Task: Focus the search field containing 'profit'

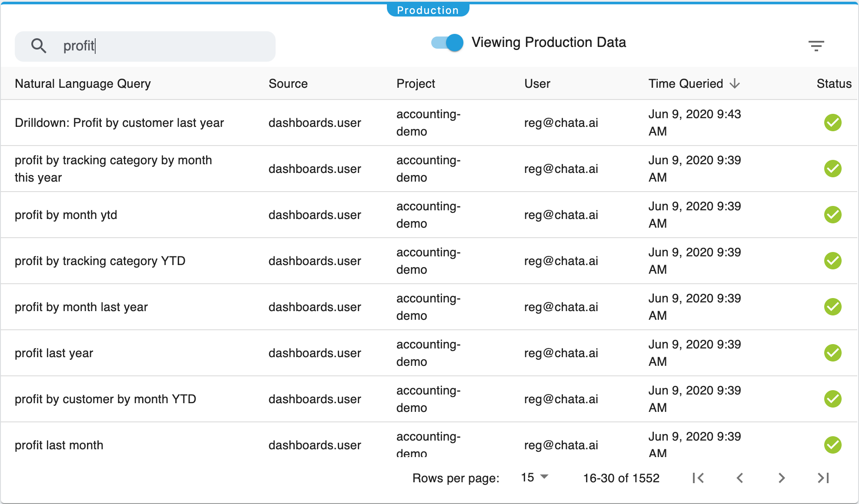Action: point(145,46)
